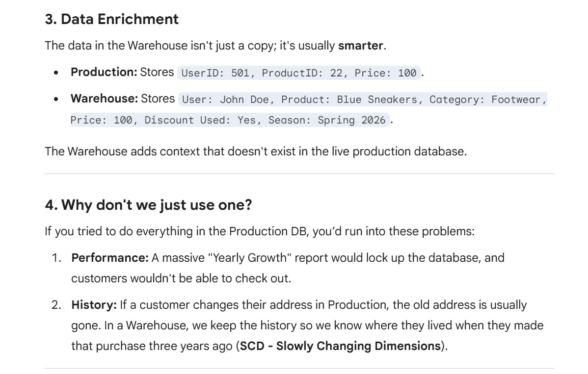Click the divider line below Data Enrichment section
Image resolution: width=588 pixels, height=374 pixels.
(x=299, y=174)
